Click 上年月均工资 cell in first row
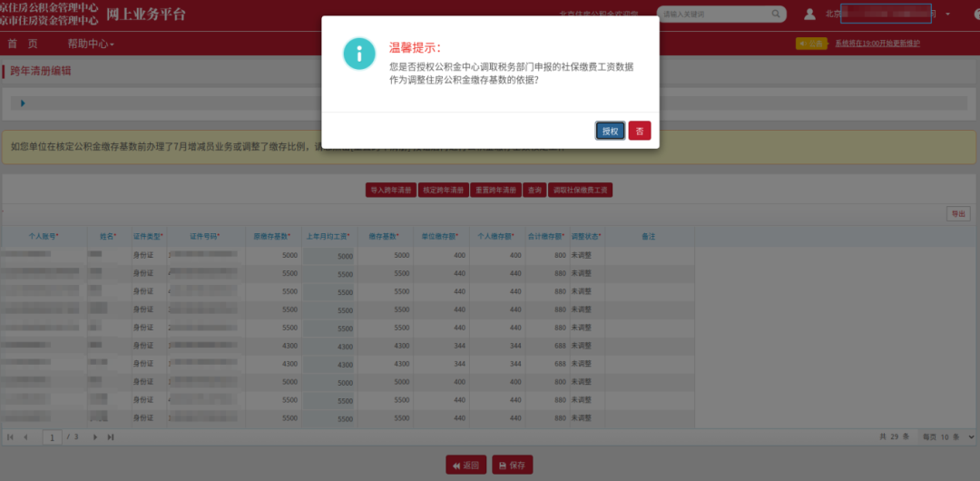 328,256
